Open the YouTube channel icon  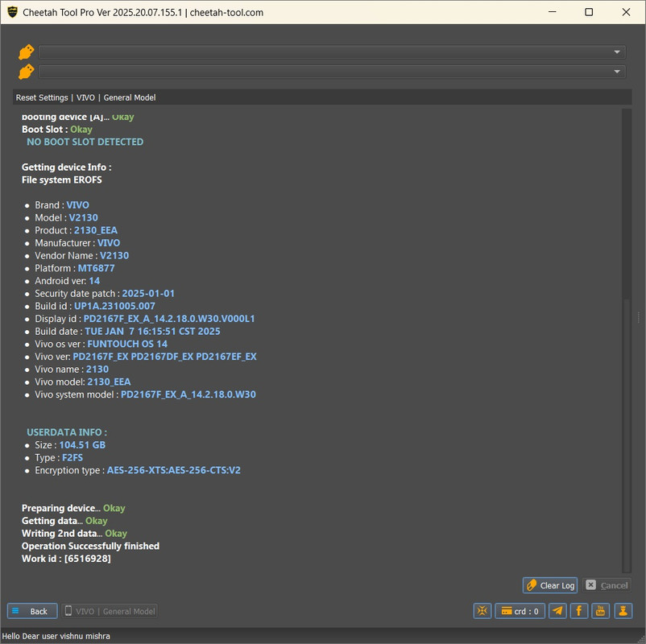(x=600, y=611)
